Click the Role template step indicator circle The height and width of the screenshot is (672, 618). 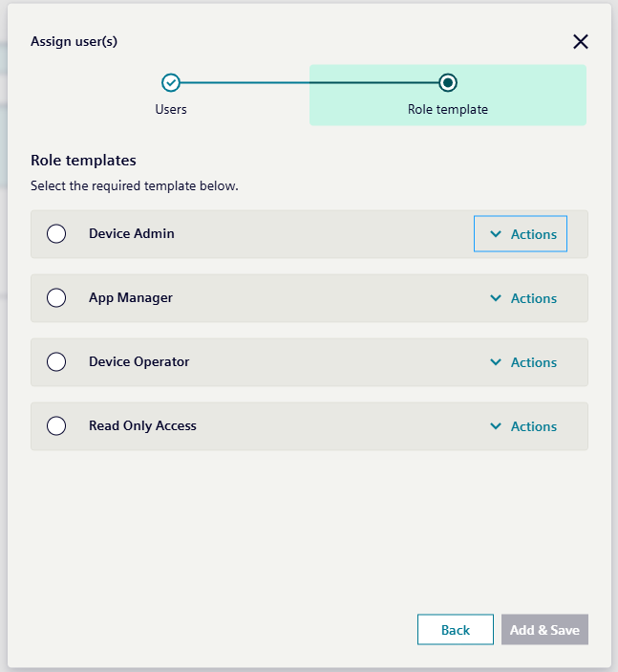448,83
